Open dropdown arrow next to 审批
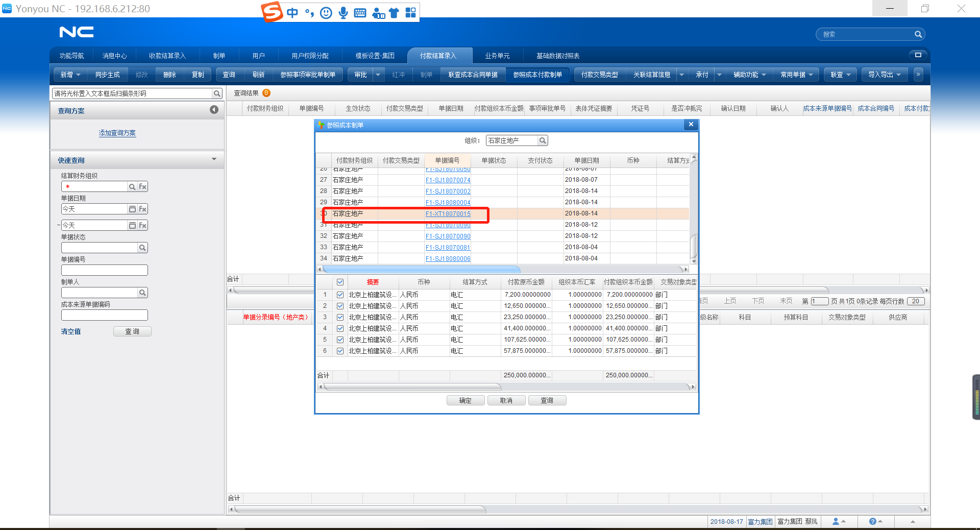This screenshot has height=530, width=980. click(x=378, y=75)
